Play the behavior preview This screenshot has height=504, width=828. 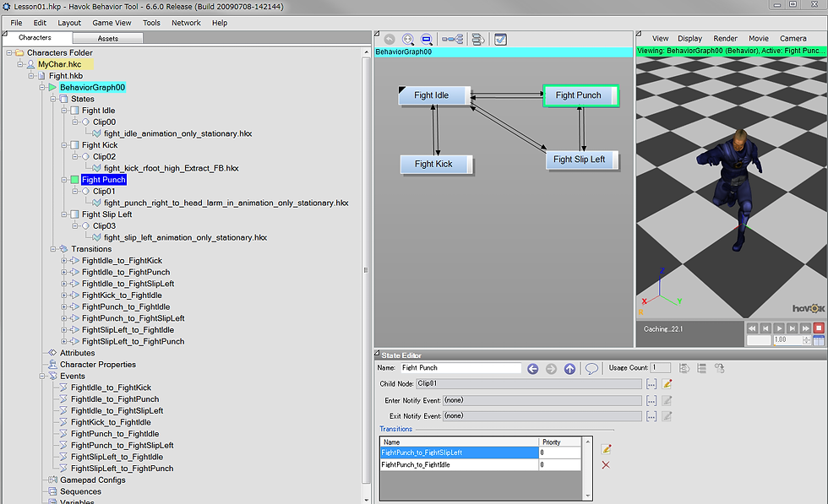tap(779, 328)
